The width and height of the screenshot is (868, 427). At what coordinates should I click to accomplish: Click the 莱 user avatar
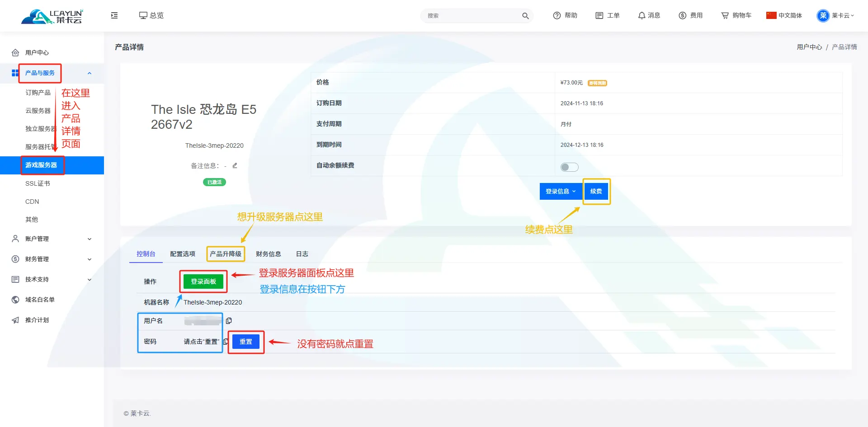(x=823, y=15)
